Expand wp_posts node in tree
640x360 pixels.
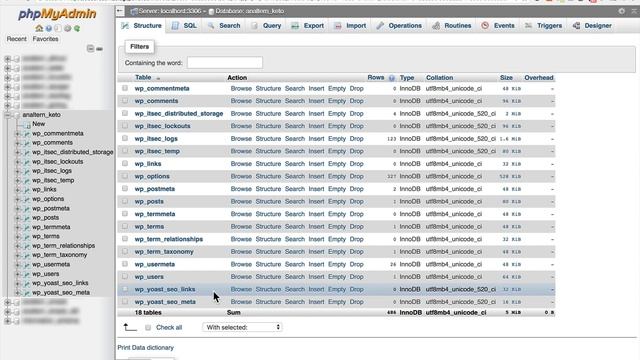coord(18,218)
